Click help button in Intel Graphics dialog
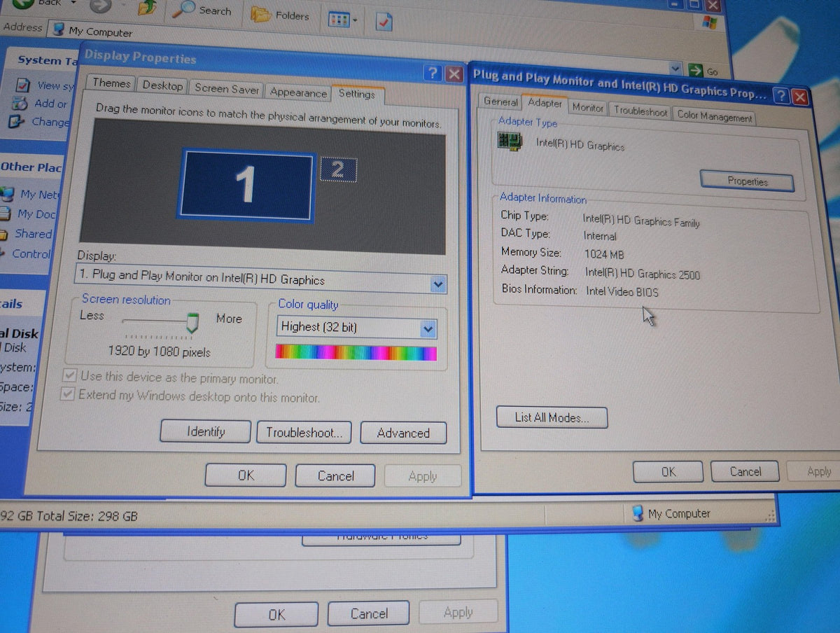The image size is (840, 633). tap(781, 96)
